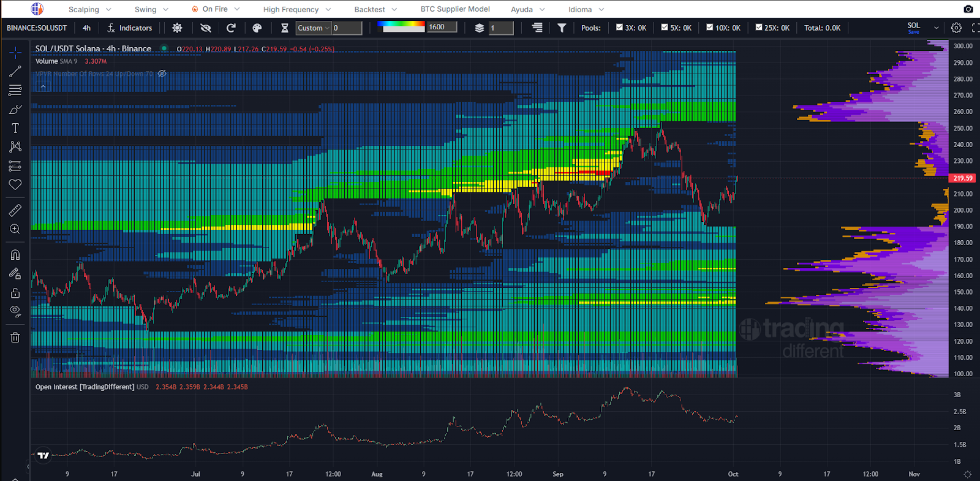Screen dimensions: 980x481
Task: Change the 4h timeframe interval
Action: pyautogui.click(x=86, y=28)
